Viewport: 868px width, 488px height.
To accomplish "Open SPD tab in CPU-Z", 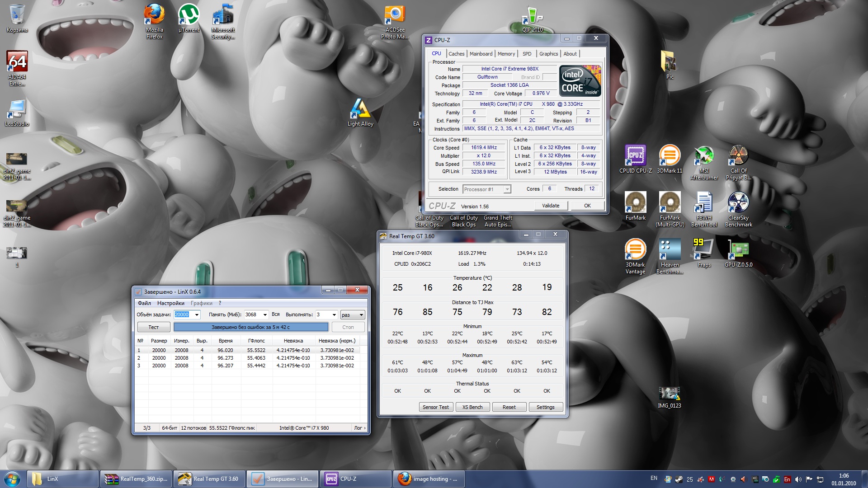I will click(527, 54).
